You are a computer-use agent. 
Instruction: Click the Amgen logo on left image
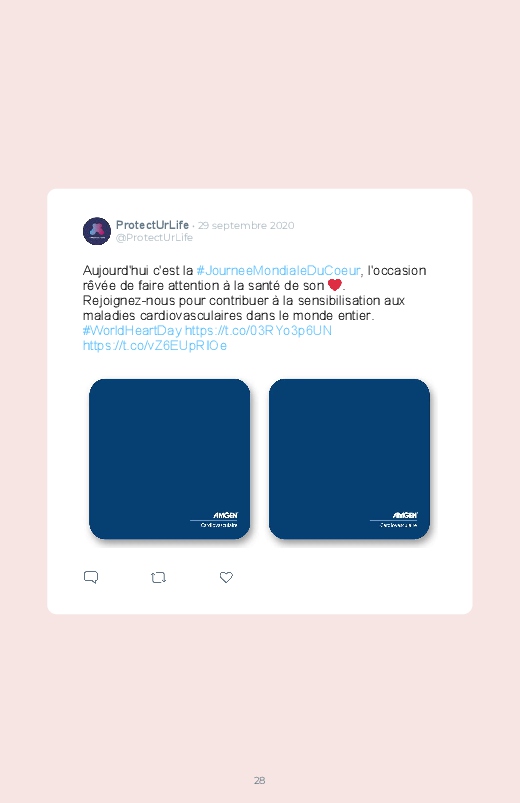(x=225, y=515)
